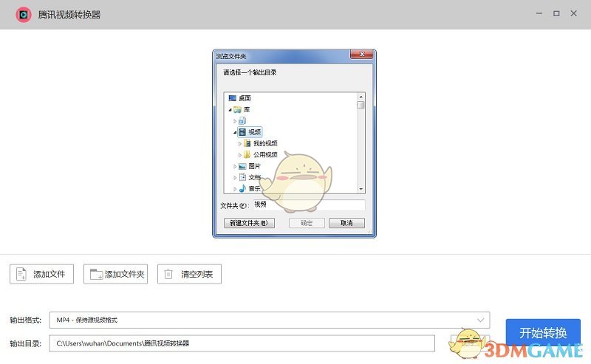Minimize the converter window
Viewport: 591px width, 364px height.
click(539, 13)
